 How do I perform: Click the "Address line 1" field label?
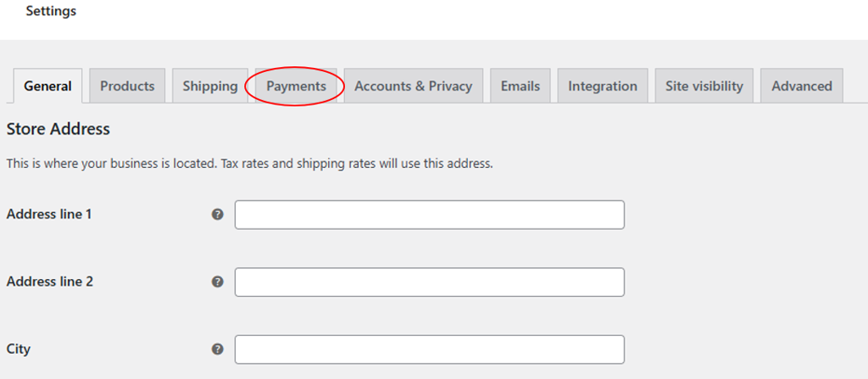49,215
